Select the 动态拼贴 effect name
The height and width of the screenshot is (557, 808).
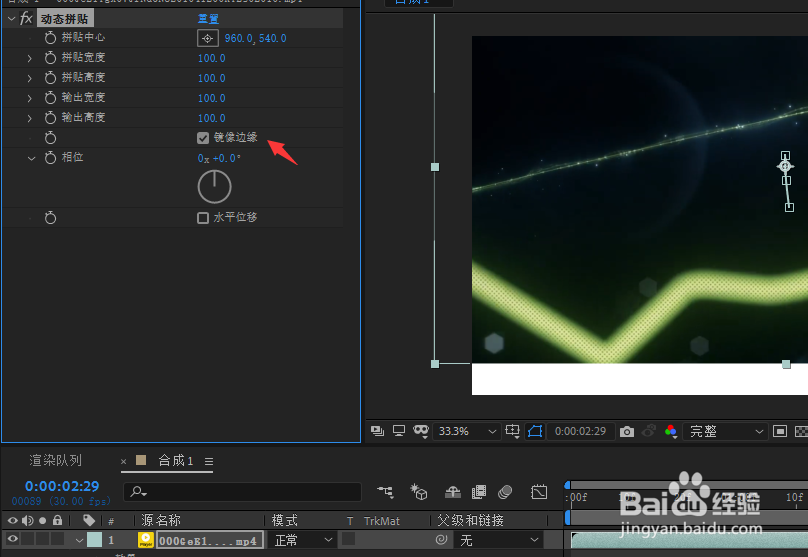pos(65,19)
